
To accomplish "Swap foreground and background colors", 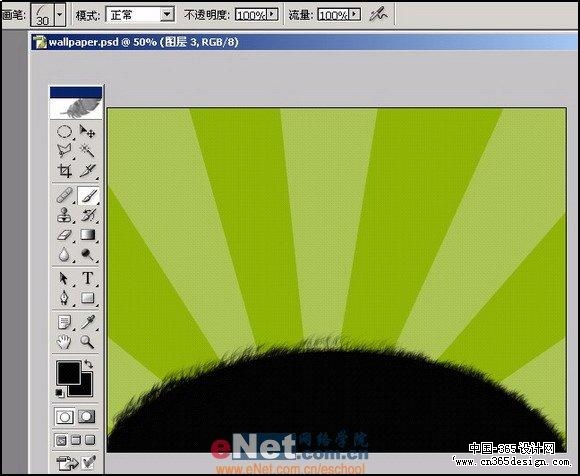I will pyautogui.click(x=88, y=364).
